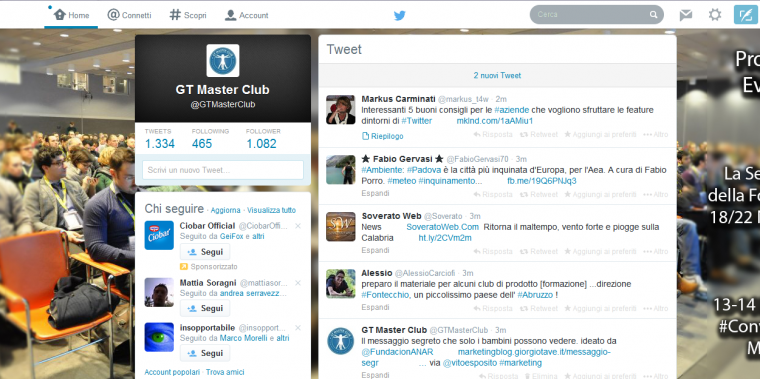The width and height of the screenshot is (760, 379).
Task: Open direct messages envelope icon
Action: click(686, 15)
